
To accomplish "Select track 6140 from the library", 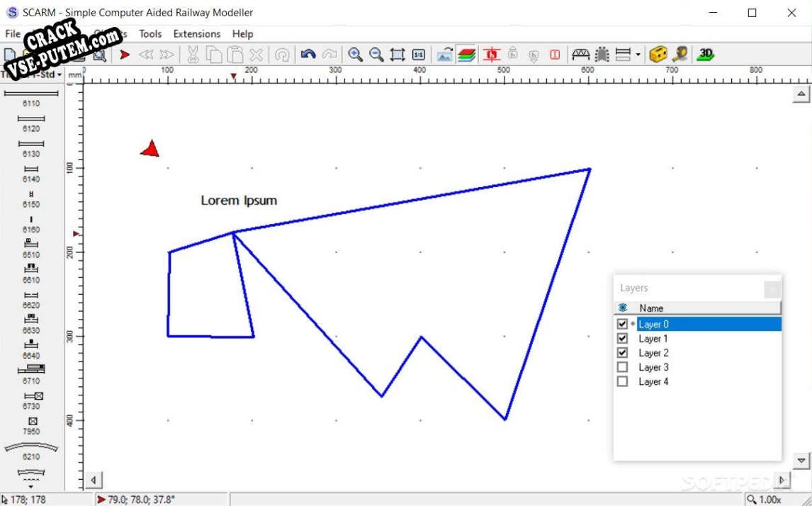I will (x=31, y=174).
